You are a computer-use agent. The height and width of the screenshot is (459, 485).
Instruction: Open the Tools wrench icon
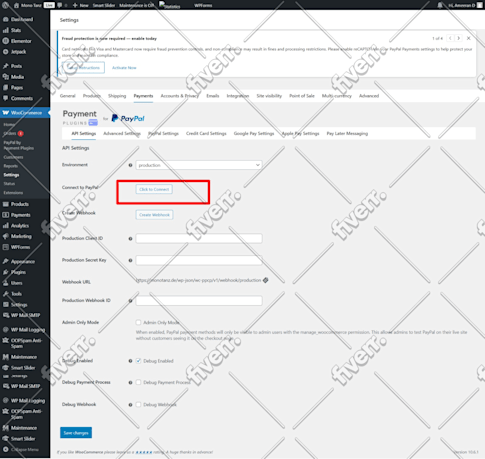tap(6, 294)
